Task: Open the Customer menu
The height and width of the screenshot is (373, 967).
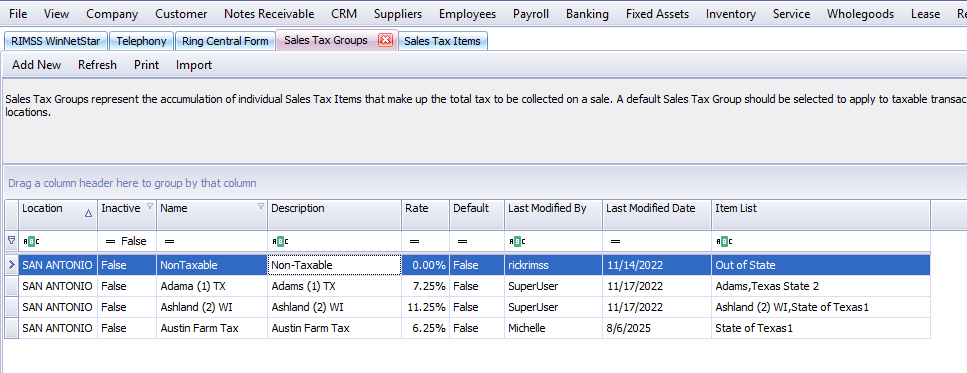Action: [181, 14]
